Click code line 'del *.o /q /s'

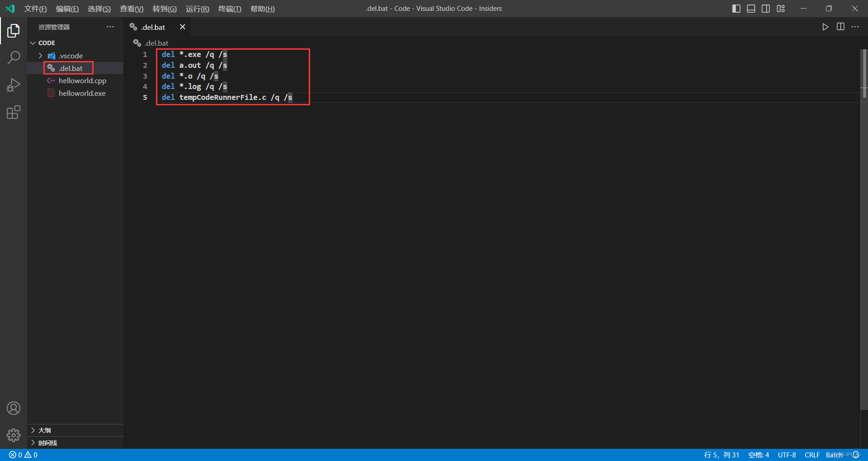coord(190,76)
